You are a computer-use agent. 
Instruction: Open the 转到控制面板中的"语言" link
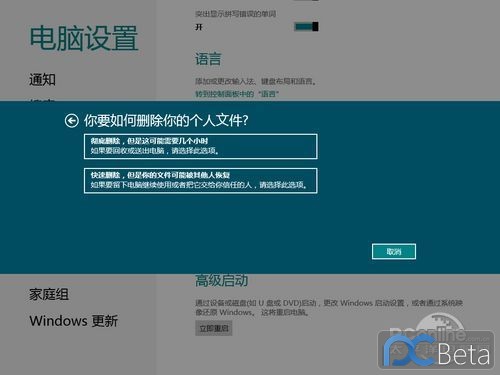click(x=237, y=94)
